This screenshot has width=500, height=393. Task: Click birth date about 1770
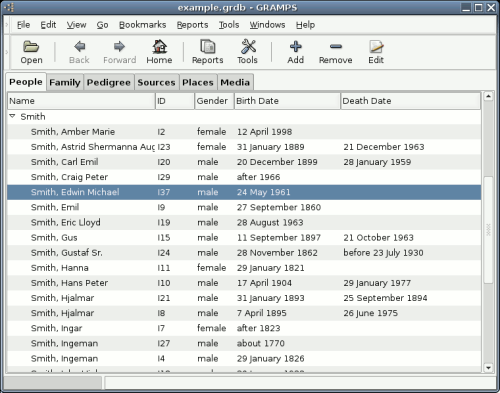click(261, 343)
